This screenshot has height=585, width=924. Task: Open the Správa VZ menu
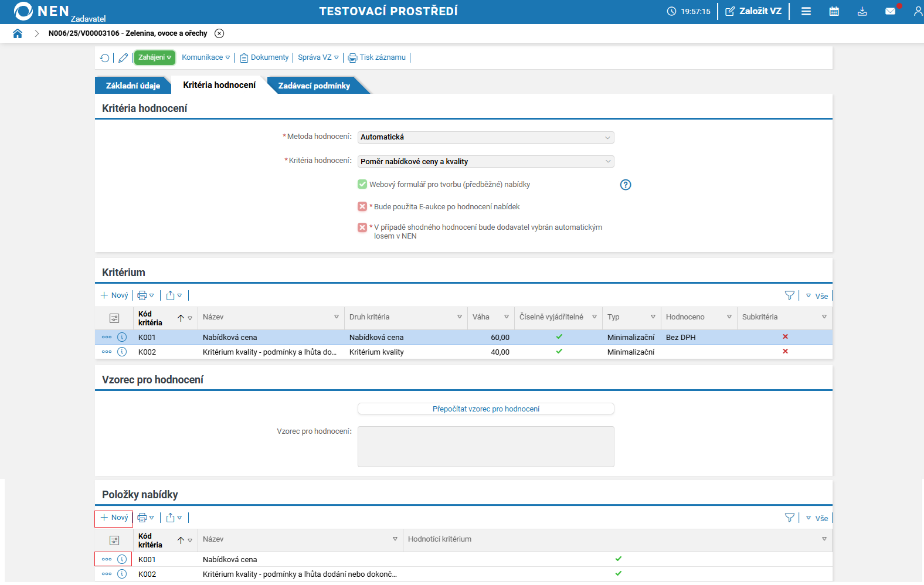[318, 57]
